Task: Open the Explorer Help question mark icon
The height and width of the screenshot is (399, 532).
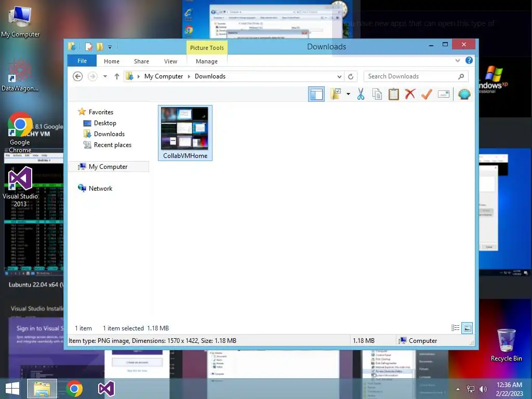Action: pyautogui.click(x=469, y=60)
